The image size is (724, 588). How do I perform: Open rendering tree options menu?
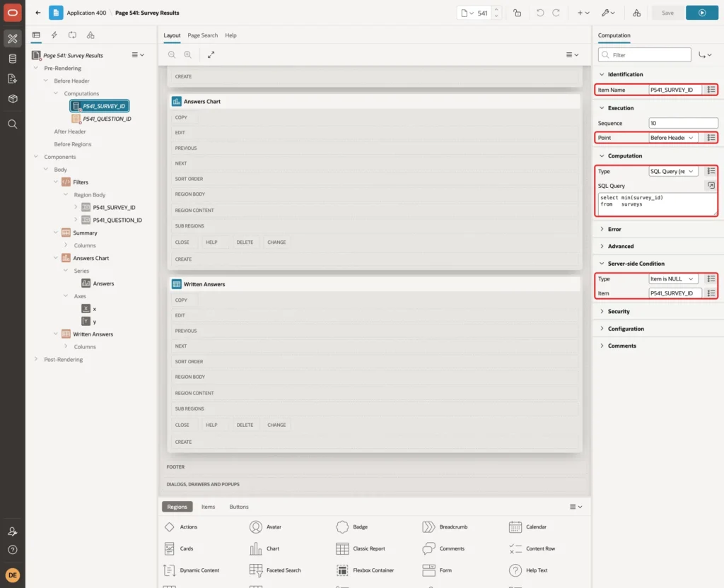(x=138, y=55)
